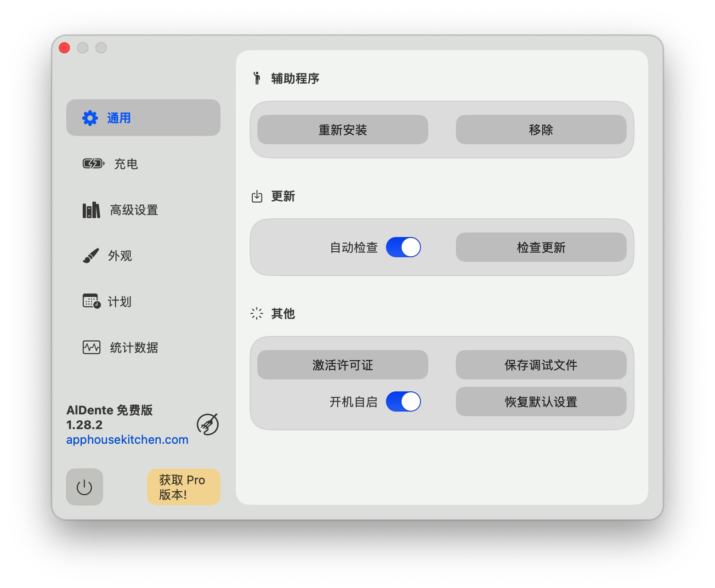The image size is (715, 588).
Task: Click the power icon at bottom left
Action: (x=85, y=487)
